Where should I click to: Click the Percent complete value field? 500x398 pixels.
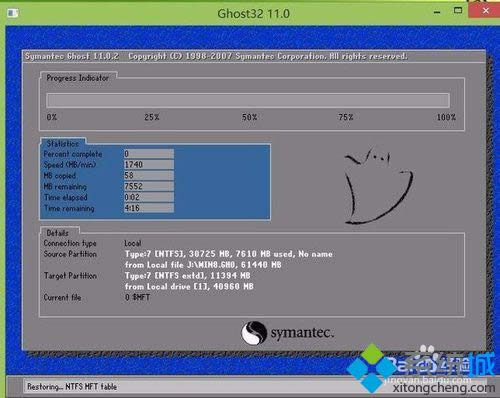click(x=149, y=154)
